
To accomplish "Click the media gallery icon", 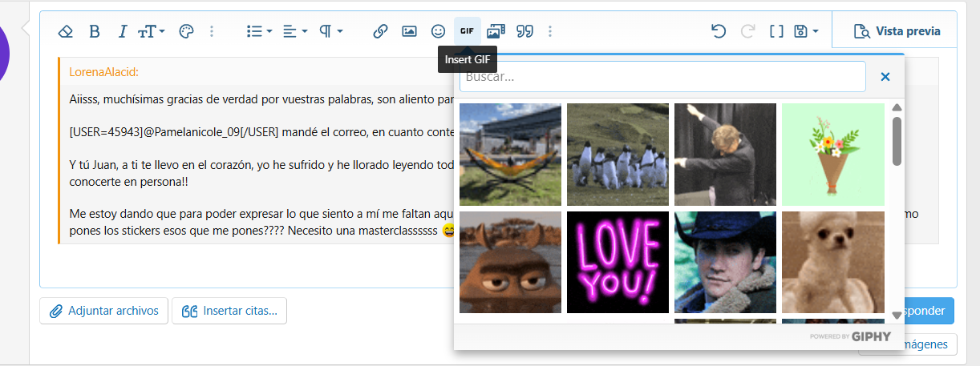I will point(496,31).
